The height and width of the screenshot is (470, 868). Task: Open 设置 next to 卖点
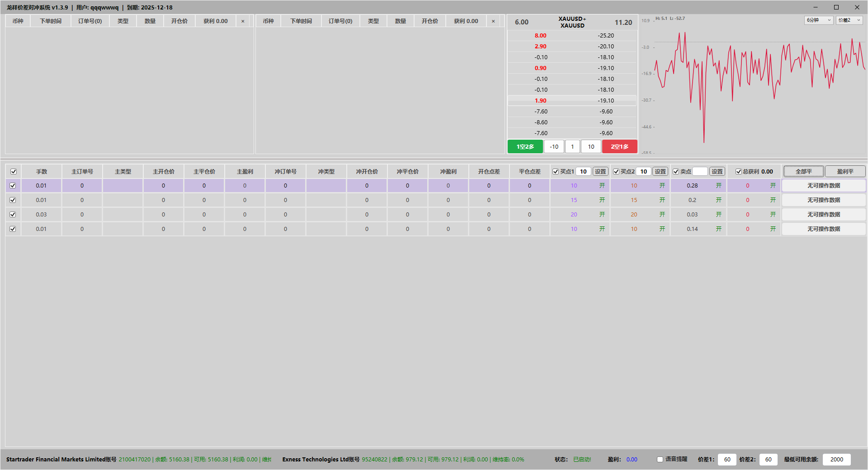(717, 172)
